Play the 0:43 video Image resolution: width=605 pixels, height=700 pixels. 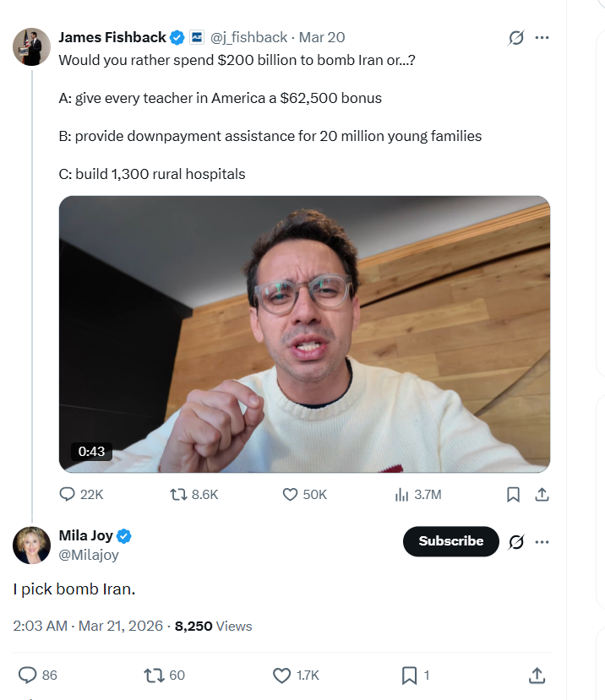(x=304, y=334)
